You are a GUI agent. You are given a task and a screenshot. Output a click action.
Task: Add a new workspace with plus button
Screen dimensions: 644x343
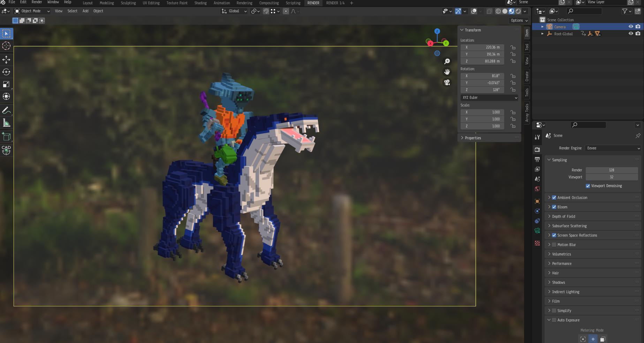[351, 3]
